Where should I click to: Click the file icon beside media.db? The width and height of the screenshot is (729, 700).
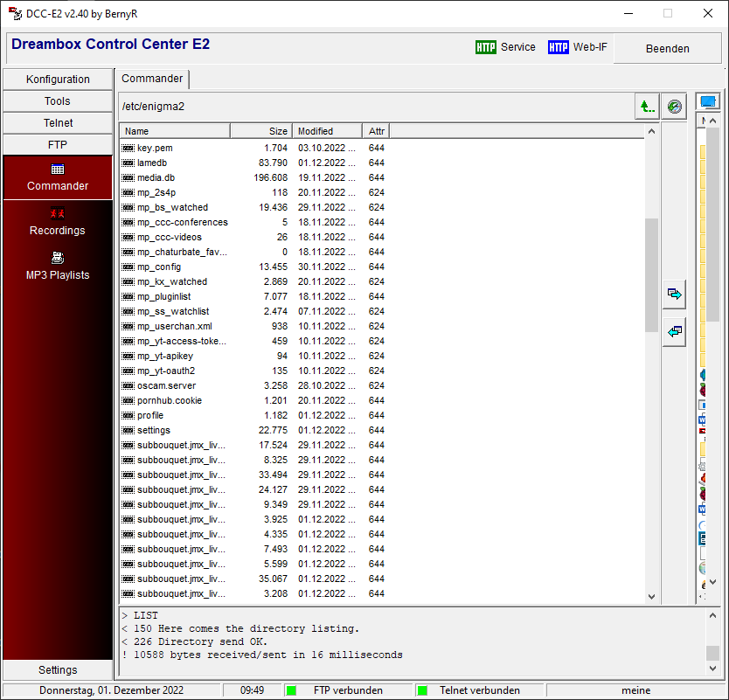(x=128, y=177)
